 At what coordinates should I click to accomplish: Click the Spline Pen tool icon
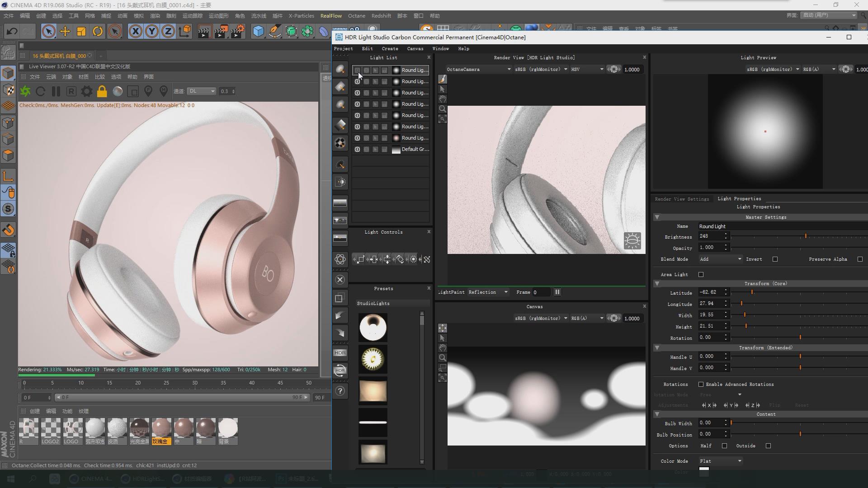coord(274,31)
